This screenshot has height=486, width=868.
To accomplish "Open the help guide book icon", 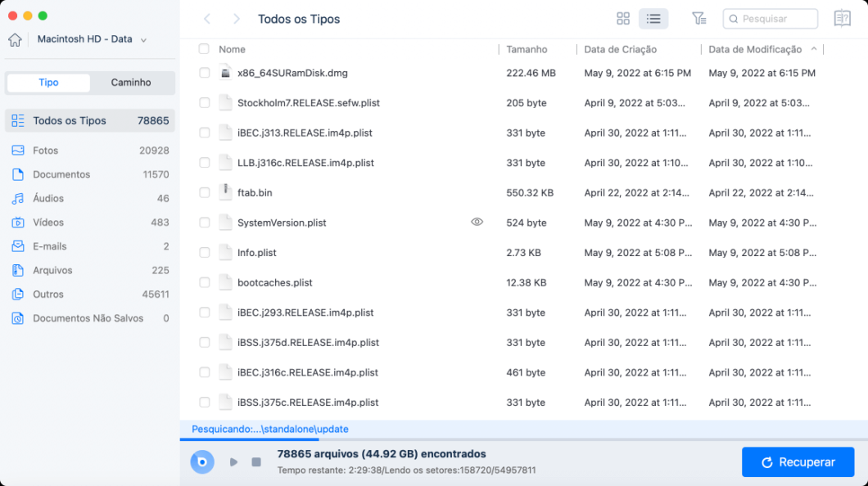I will click(x=842, y=18).
